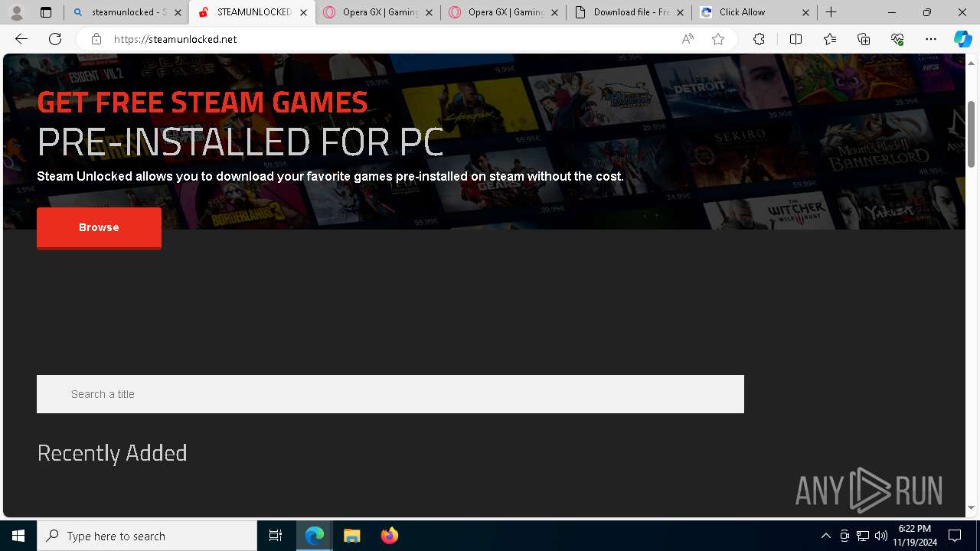Open the notification center icon
This screenshot has width=980, height=551.
(955, 536)
